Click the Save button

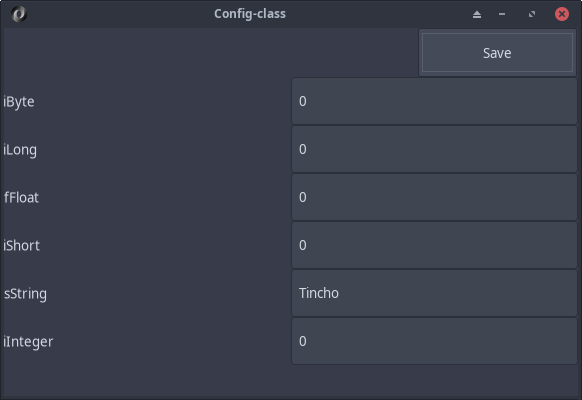click(497, 53)
